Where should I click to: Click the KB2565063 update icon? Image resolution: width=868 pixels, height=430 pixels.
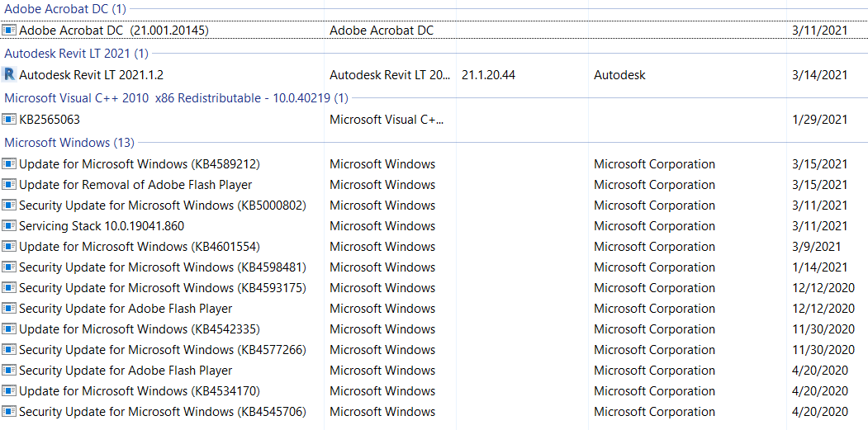pos(10,120)
